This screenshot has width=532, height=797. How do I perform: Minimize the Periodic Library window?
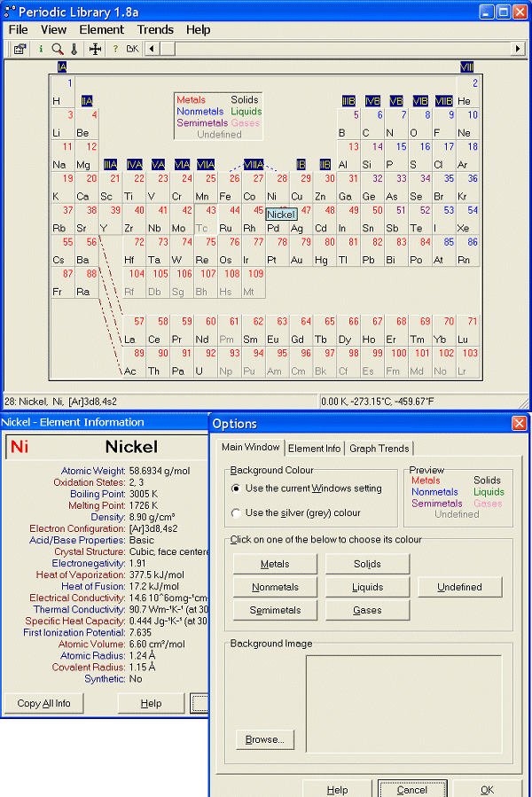click(487, 12)
